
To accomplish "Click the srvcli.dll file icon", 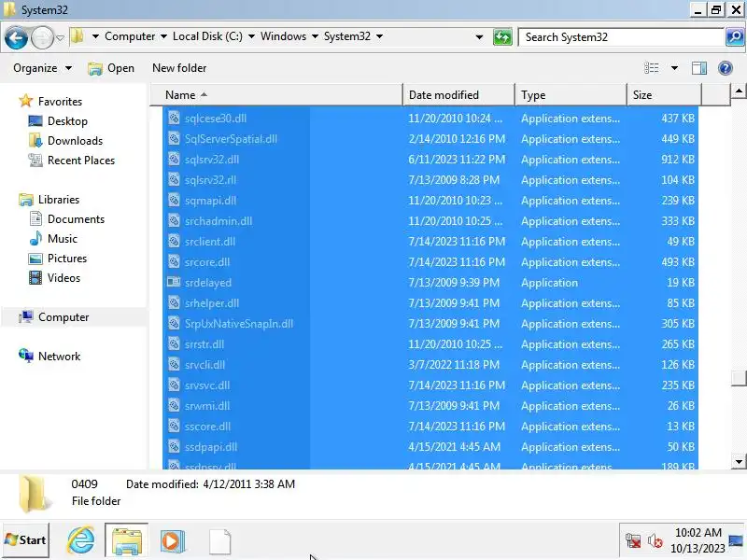I will pos(174,364).
